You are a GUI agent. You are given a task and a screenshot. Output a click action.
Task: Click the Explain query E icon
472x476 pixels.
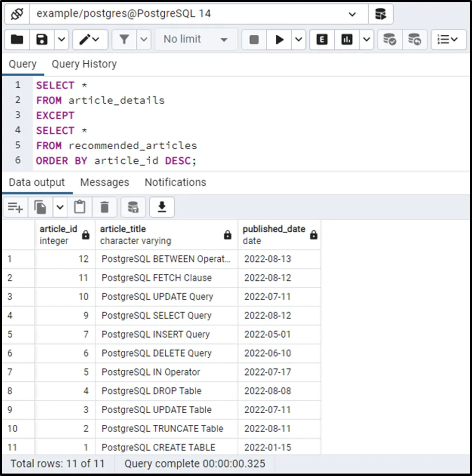coord(322,40)
